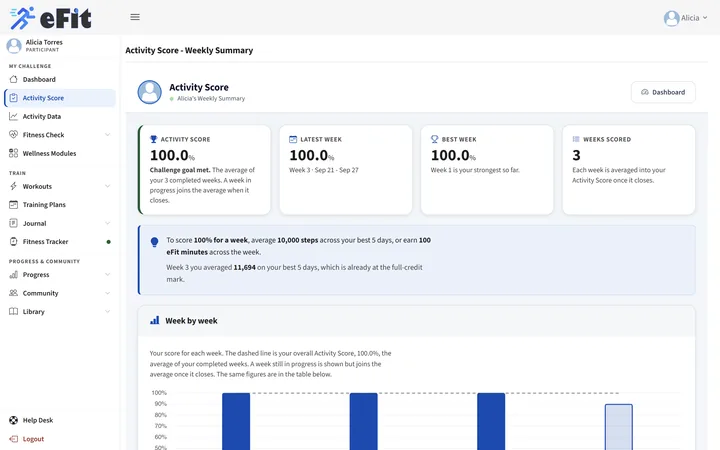The width and height of the screenshot is (720, 450).
Task: Toggle sidebar with hamburger menu icon
Action: coord(135,17)
